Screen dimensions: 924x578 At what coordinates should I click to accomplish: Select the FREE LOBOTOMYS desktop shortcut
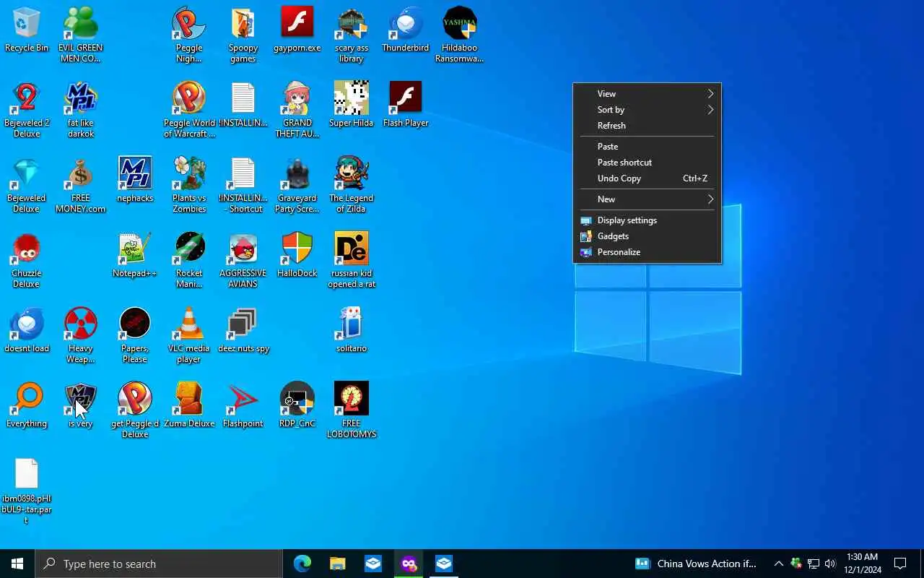352,411
